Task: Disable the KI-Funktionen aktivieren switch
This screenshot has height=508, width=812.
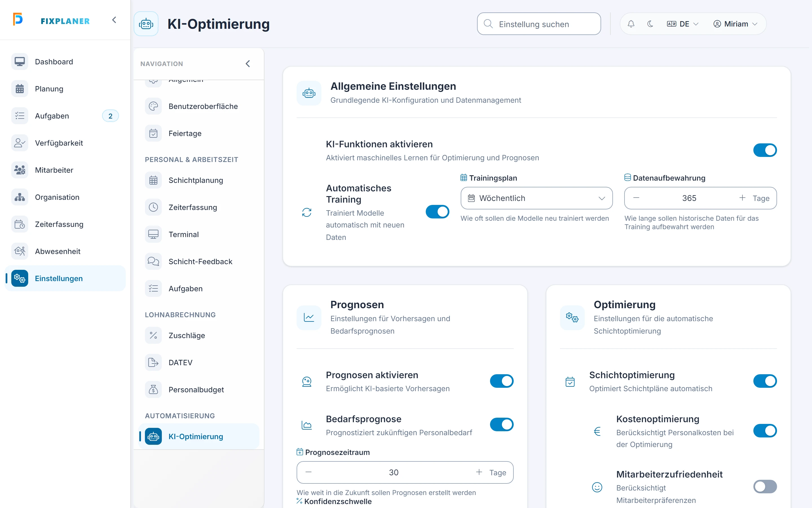Action: (x=765, y=150)
